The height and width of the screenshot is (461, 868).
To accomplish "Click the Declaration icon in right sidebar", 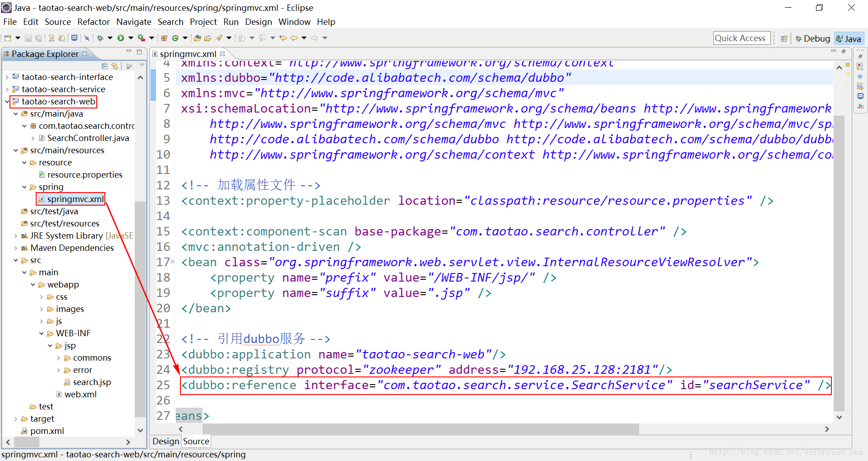I will coord(860,86).
